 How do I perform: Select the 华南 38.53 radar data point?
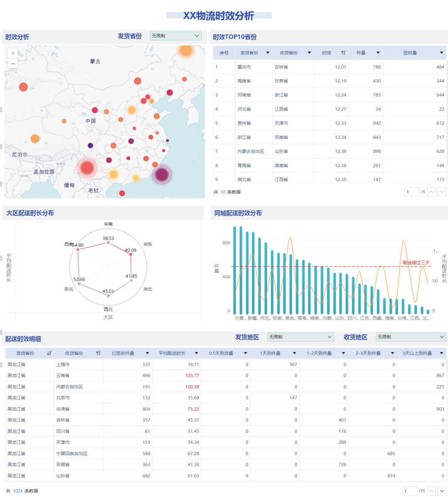click(x=108, y=243)
